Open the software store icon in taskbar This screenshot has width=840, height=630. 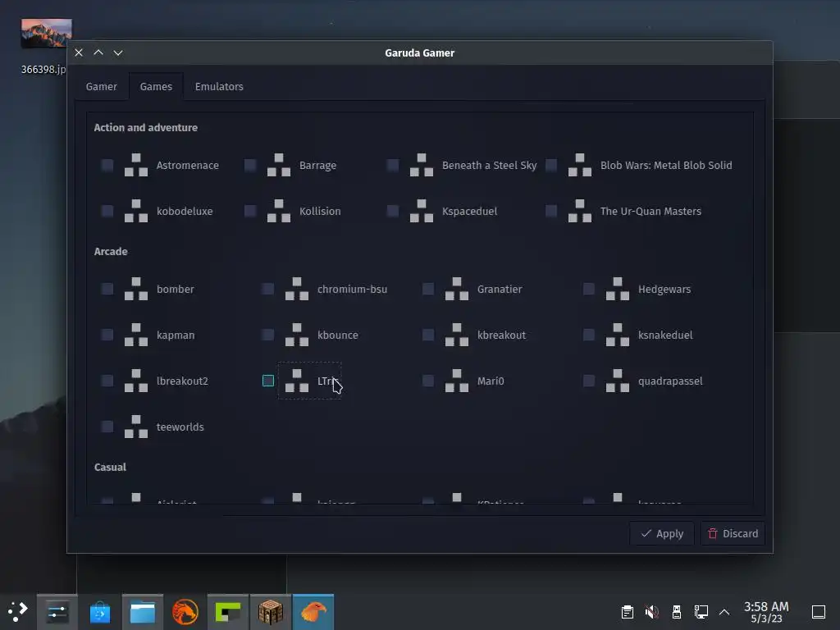point(99,612)
